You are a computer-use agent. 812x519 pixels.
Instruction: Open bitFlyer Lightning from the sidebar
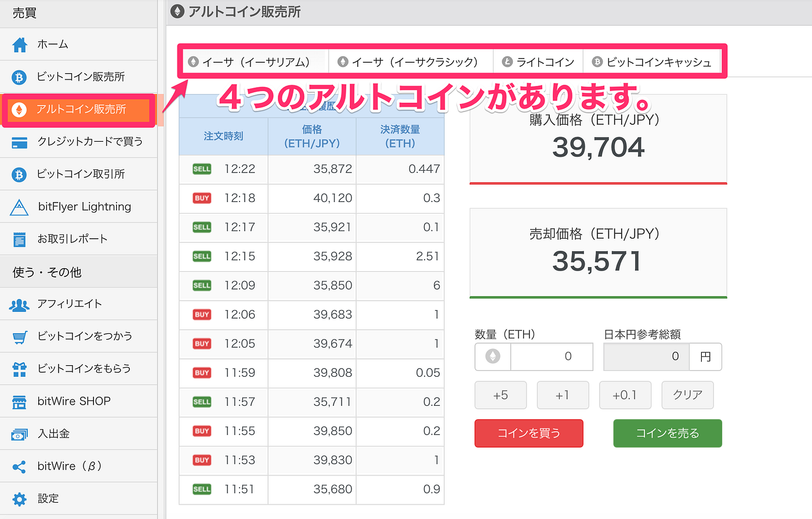click(78, 207)
